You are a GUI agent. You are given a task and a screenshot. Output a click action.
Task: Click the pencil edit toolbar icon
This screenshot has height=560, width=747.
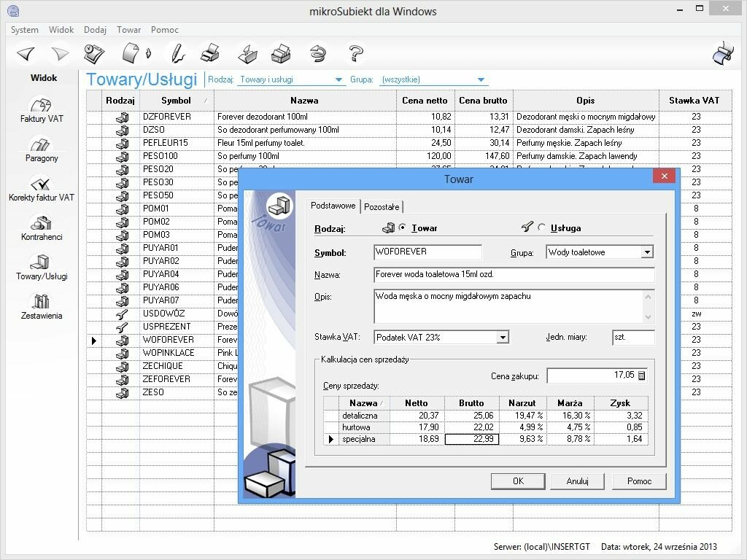coord(179,52)
